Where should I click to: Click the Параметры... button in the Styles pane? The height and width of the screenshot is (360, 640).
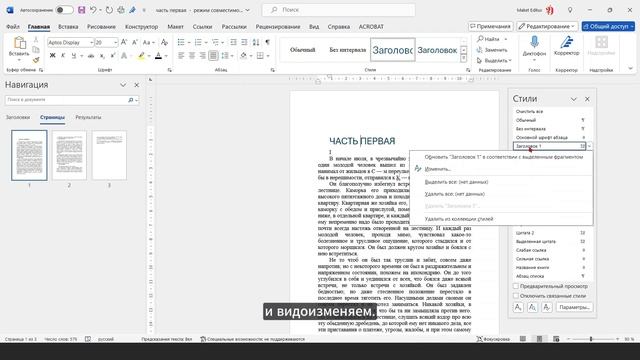(x=574, y=307)
